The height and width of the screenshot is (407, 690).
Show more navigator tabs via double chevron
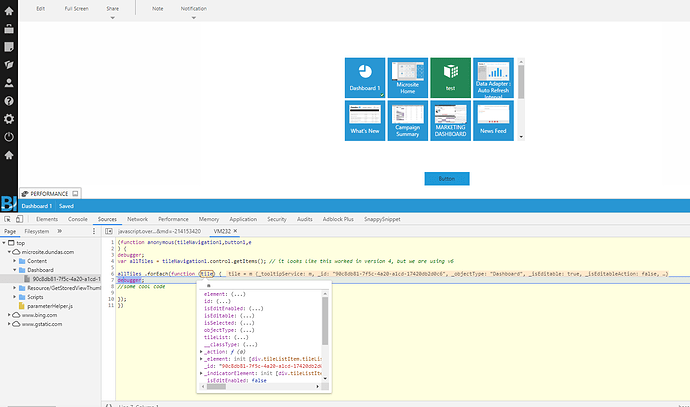pos(59,231)
